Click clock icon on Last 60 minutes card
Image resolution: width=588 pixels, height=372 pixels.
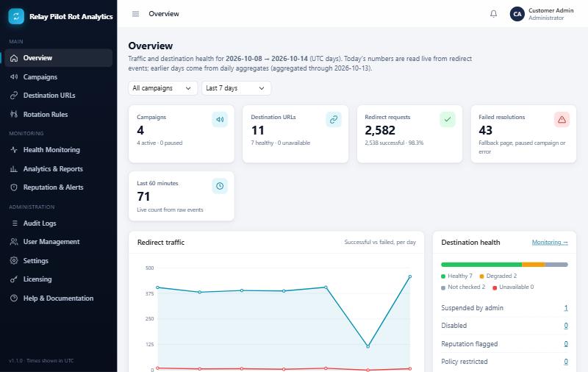click(220, 186)
